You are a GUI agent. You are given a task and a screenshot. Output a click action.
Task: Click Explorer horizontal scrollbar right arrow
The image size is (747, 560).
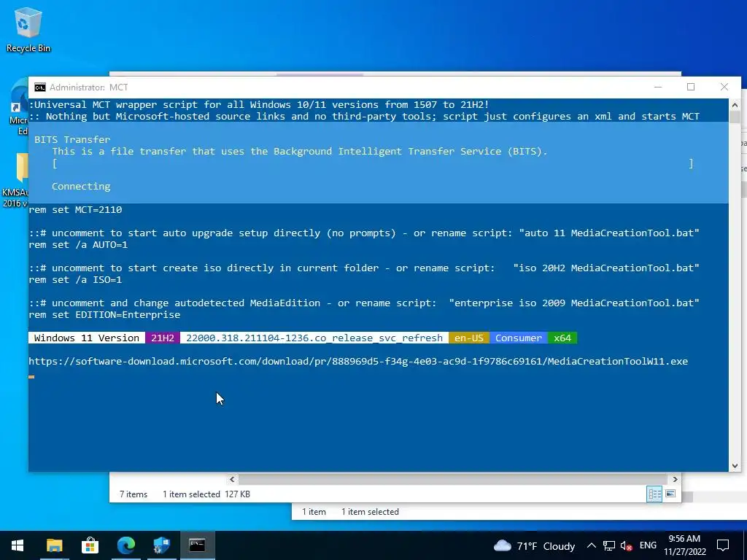pyautogui.click(x=675, y=480)
